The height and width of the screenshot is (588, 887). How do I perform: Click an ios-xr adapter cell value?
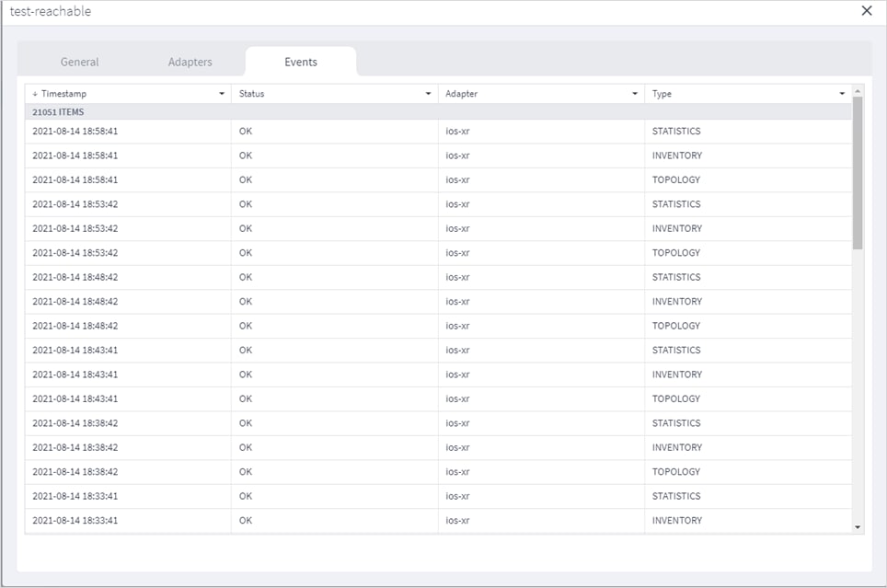(x=457, y=131)
